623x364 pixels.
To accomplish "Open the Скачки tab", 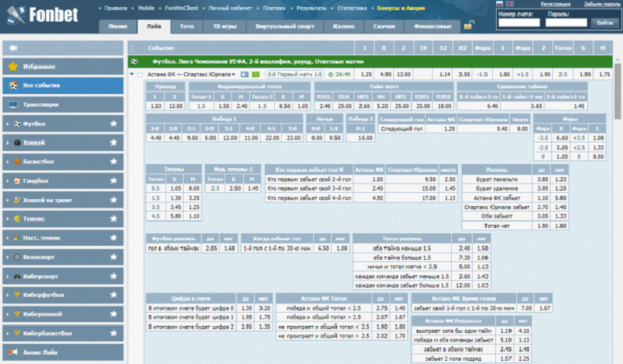I will tap(384, 26).
